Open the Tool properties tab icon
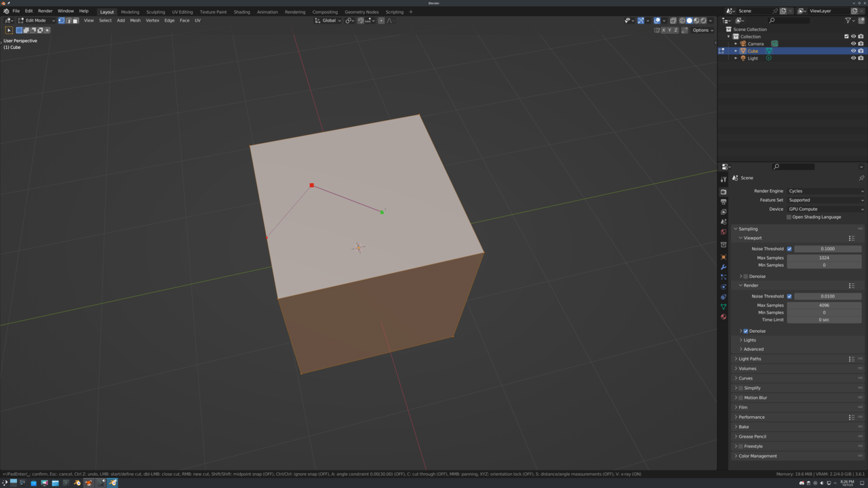Image resolution: width=868 pixels, height=488 pixels. click(724, 180)
